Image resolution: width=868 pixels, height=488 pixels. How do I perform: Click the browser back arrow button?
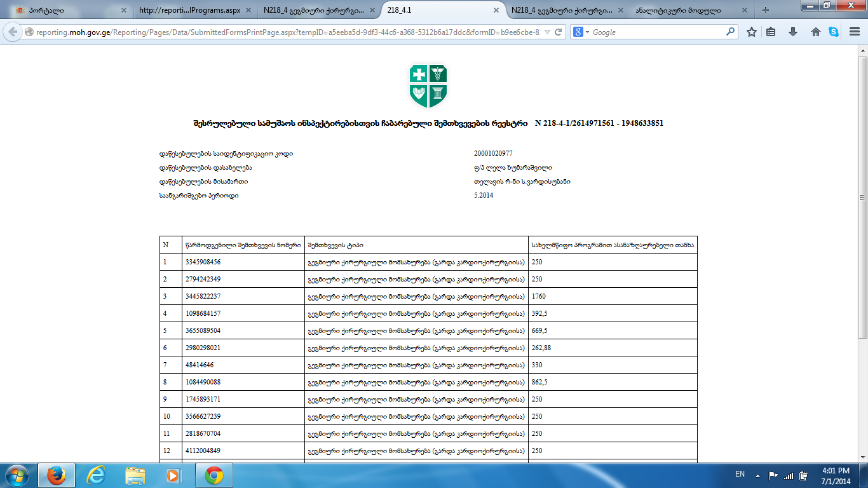tap(13, 32)
